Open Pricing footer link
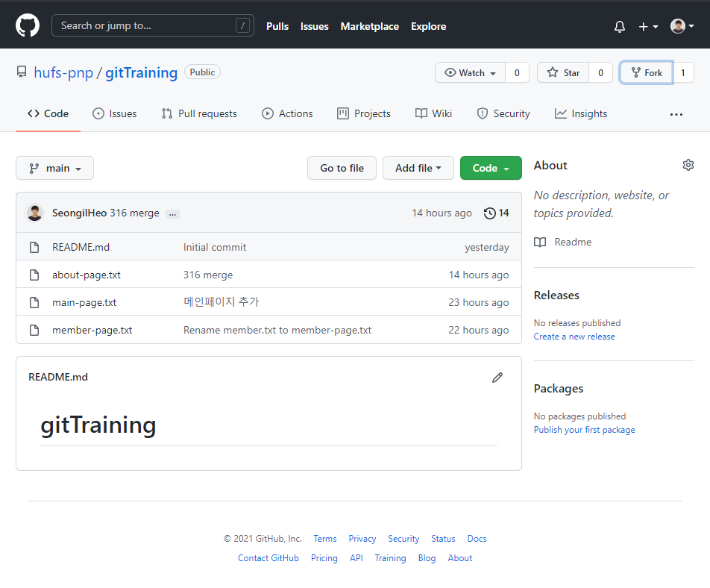This screenshot has width=710, height=588. (324, 558)
